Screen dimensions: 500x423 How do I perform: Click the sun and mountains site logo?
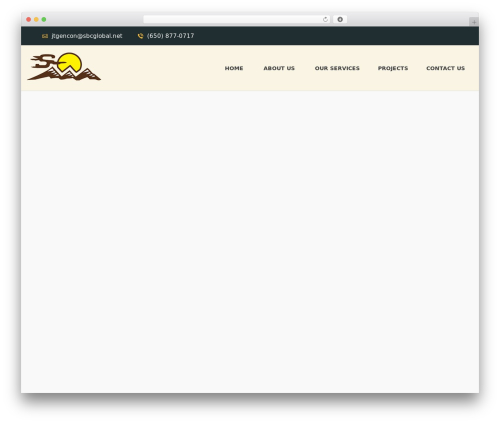(64, 67)
